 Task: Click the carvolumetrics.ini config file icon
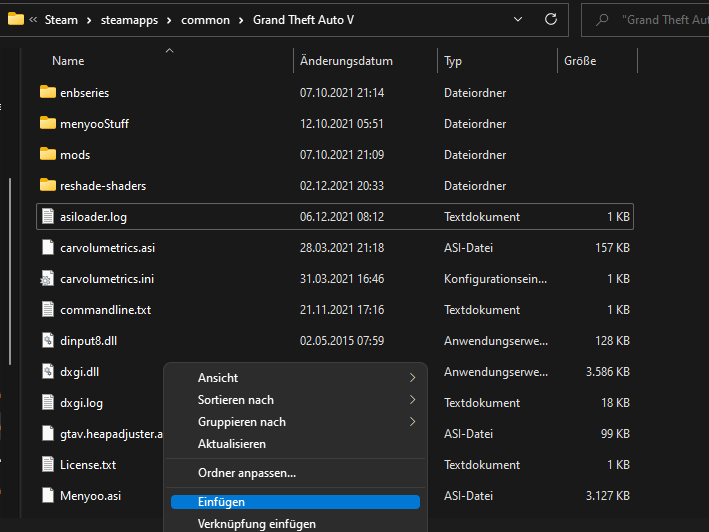(48, 279)
